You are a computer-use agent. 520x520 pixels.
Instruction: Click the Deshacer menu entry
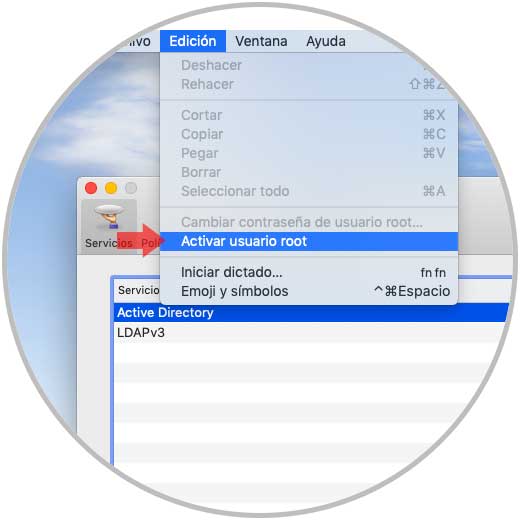coord(309,65)
